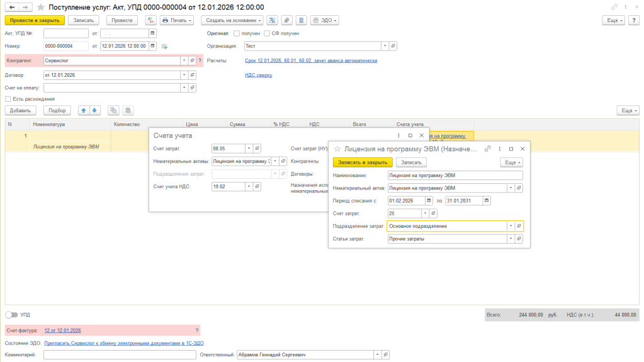Image resolution: width=644 pixels, height=362 pixels.
Task: Open the Печать menu
Action: click(x=177, y=20)
